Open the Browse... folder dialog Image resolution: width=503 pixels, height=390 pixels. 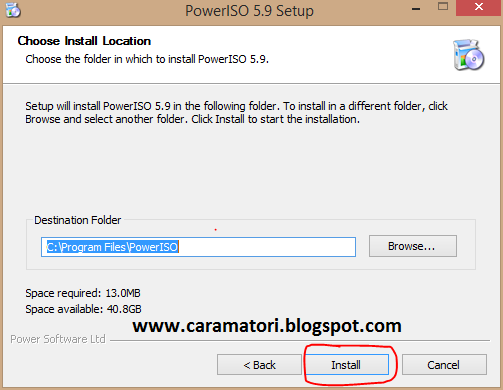(413, 246)
